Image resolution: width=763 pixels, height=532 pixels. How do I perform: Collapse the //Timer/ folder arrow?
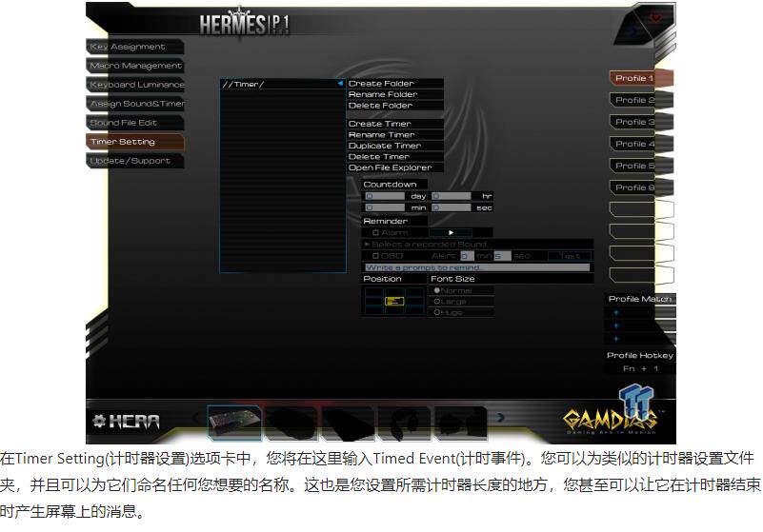339,84
